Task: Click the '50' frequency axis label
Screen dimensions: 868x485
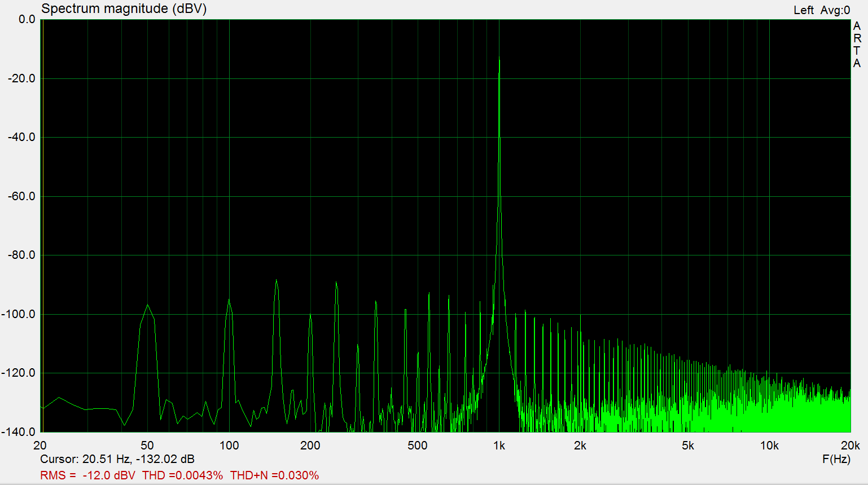Action: [147, 446]
